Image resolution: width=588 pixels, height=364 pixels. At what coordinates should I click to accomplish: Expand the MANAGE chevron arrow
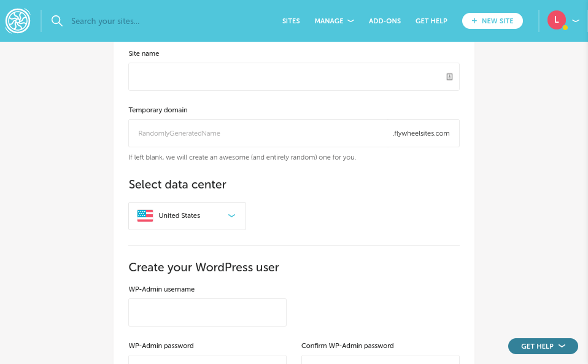pos(350,21)
